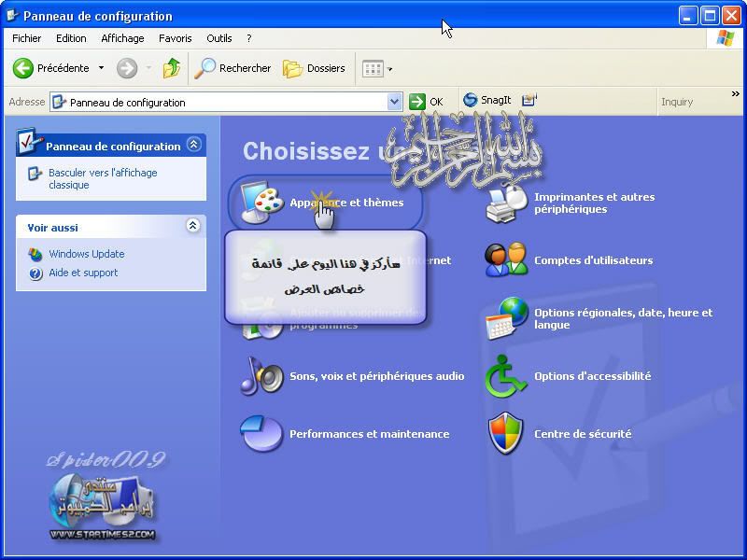Screen dimensions: 747x560
Task: Click the Apparence et thèmes text link
Action: pos(346,203)
